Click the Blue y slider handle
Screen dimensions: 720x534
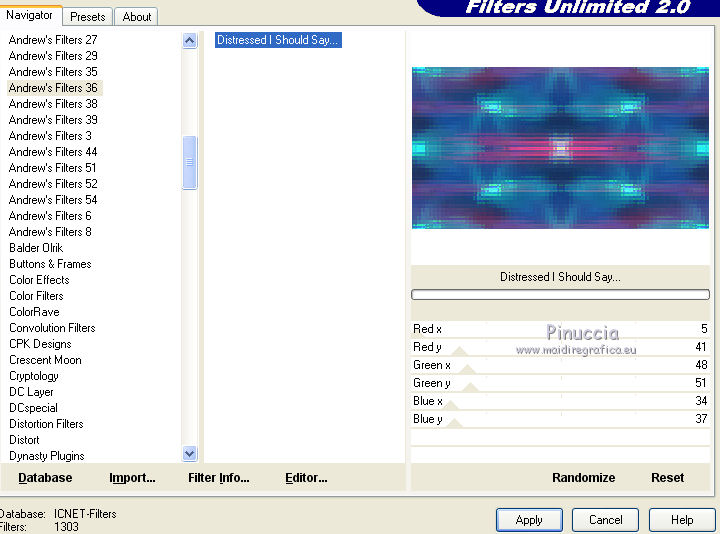coord(454,423)
